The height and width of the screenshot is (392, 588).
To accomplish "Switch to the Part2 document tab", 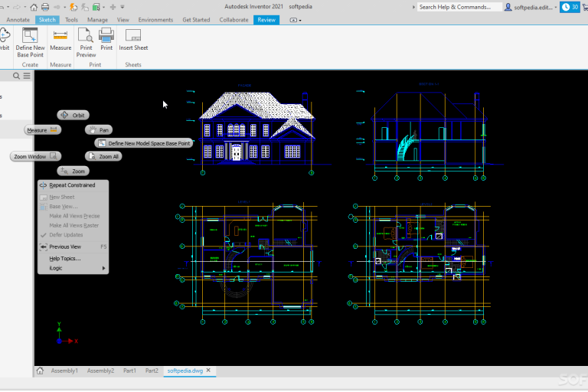I will pos(152,371).
